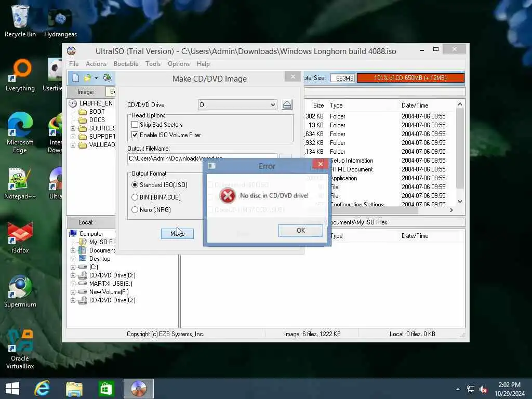
Task: Click the Total Size 663MB field
Action: point(343,78)
